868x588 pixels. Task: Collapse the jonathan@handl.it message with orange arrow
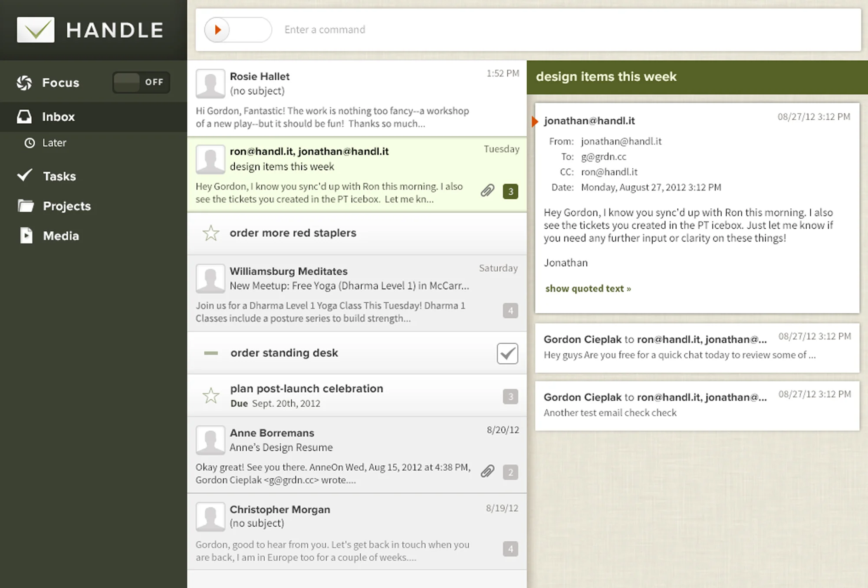click(x=535, y=122)
